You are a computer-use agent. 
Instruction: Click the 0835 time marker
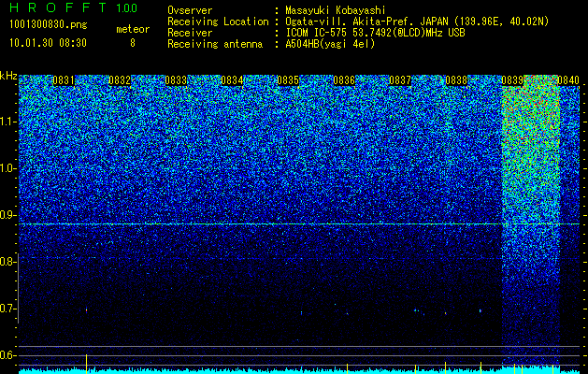288,80
